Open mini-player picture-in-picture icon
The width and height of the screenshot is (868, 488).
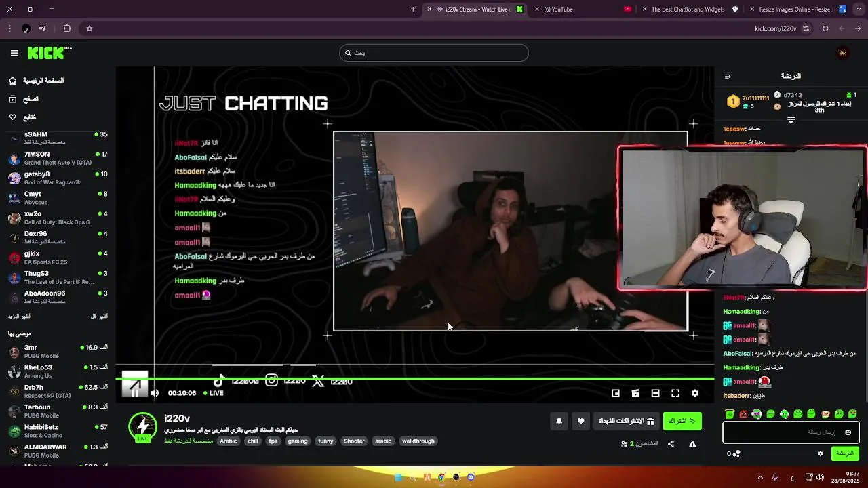coord(616,393)
